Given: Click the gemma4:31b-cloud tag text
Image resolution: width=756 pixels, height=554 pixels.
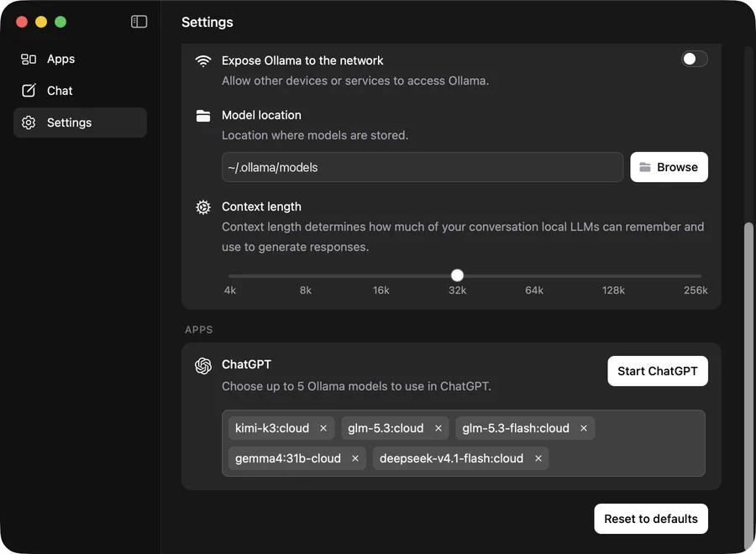Looking at the screenshot, I should click(288, 458).
